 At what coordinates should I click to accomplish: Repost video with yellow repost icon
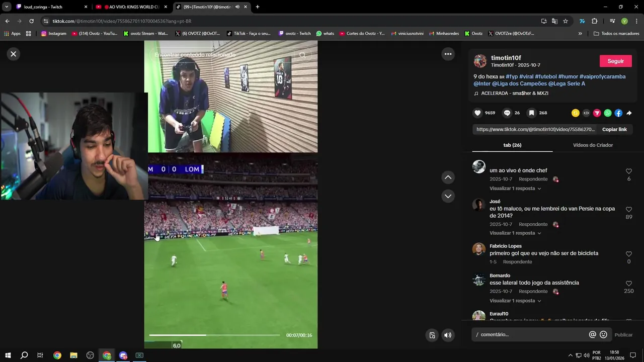click(x=576, y=113)
